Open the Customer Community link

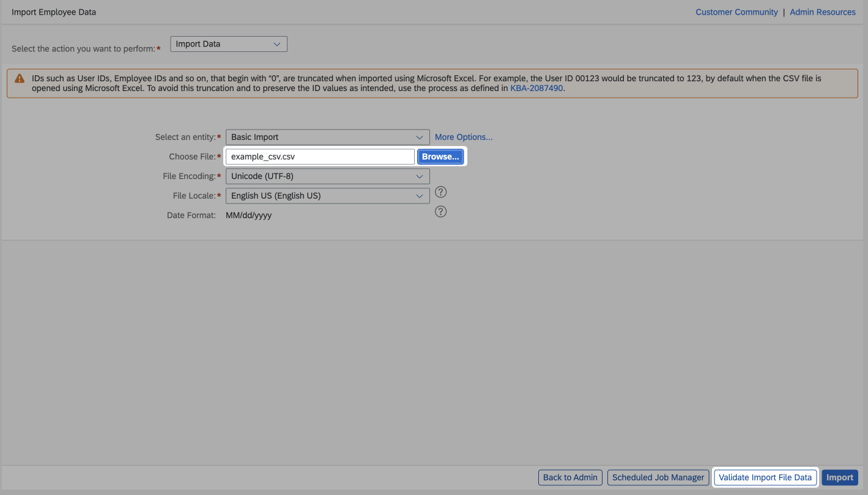point(736,12)
